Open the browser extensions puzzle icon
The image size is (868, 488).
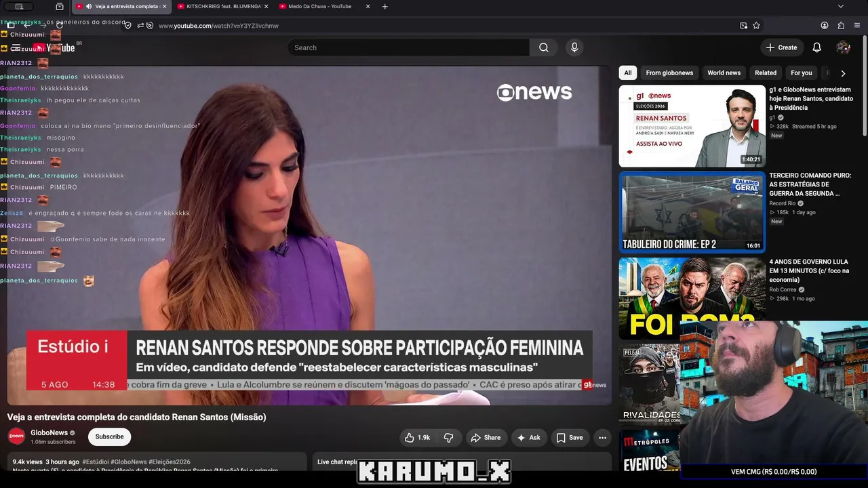click(x=841, y=26)
